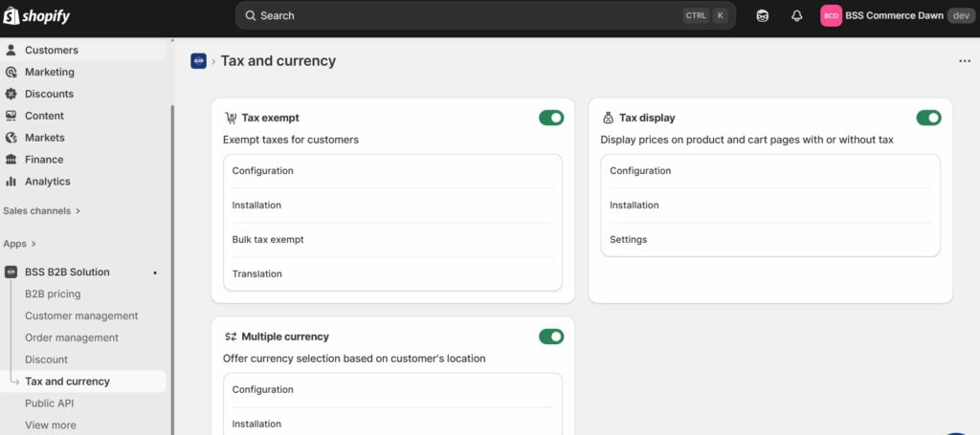Turn off the Tax exempt toggle
The image size is (980, 435).
pyautogui.click(x=551, y=118)
